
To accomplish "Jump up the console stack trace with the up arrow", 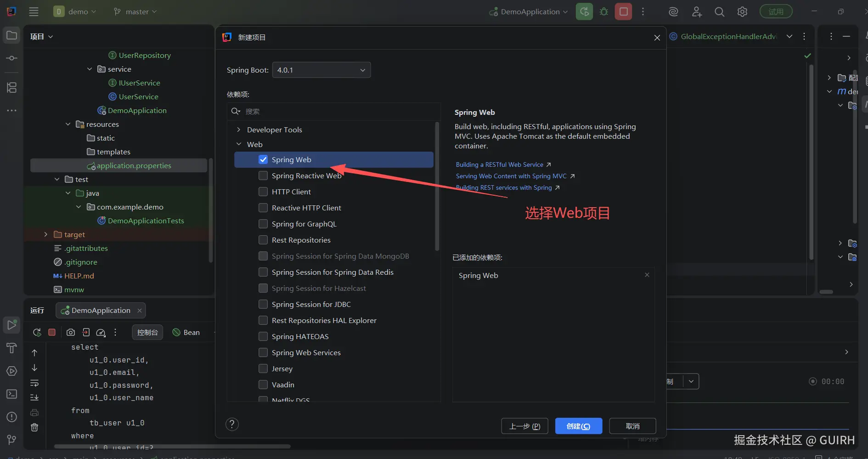I will 34,352.
